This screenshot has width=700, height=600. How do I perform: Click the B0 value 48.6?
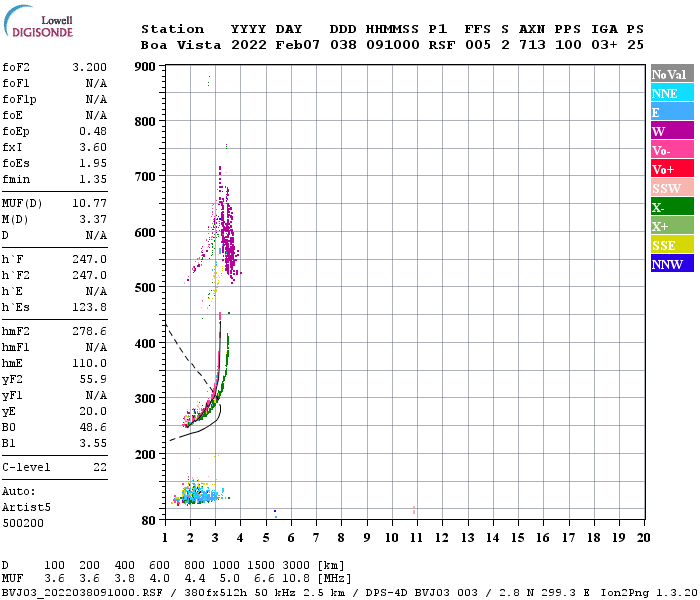(x=93, y=428)
